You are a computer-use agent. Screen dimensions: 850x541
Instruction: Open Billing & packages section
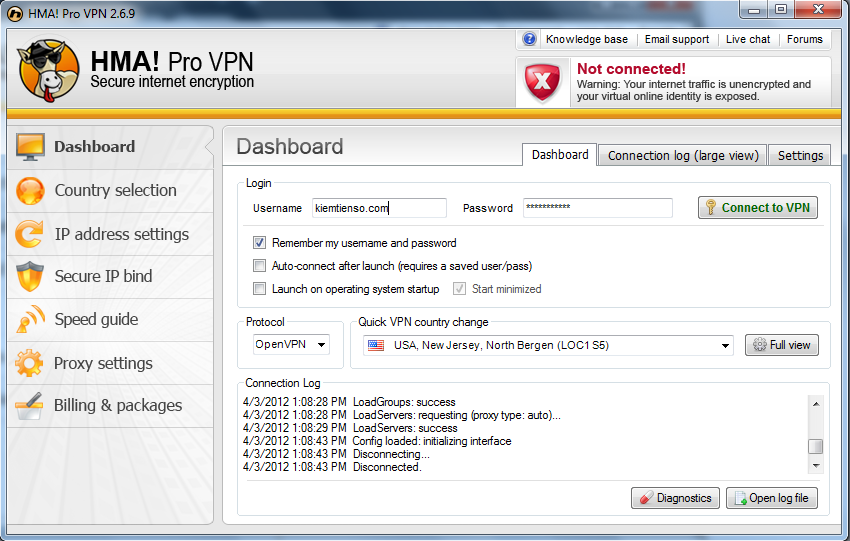tap(111, 406)
